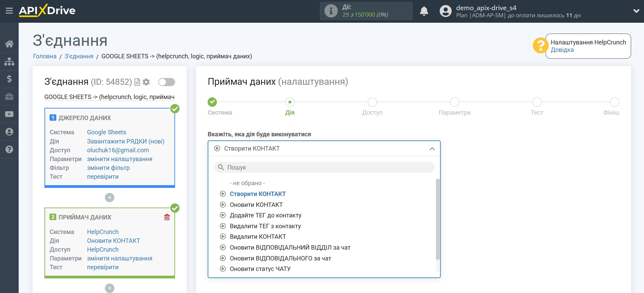
Task: Open the connections hierarchy sidebar icon
Action: point(9,61)
